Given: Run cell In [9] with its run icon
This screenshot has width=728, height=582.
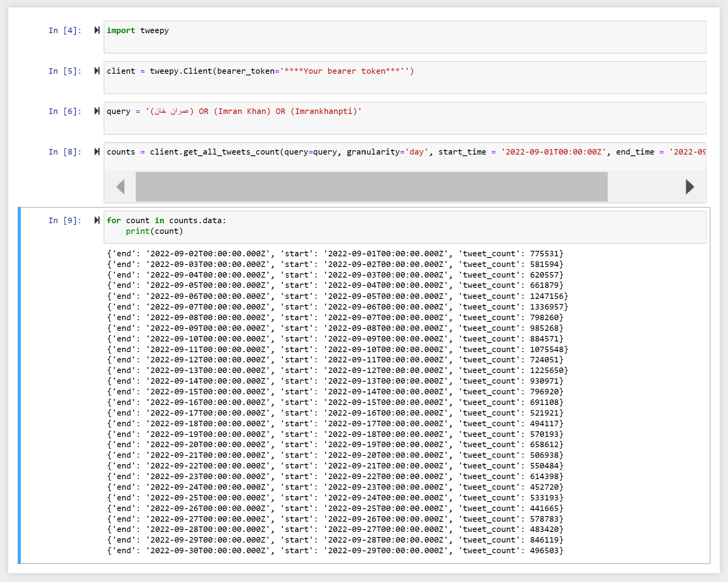Looking at the screenshot, I should [x=97, y=220].
